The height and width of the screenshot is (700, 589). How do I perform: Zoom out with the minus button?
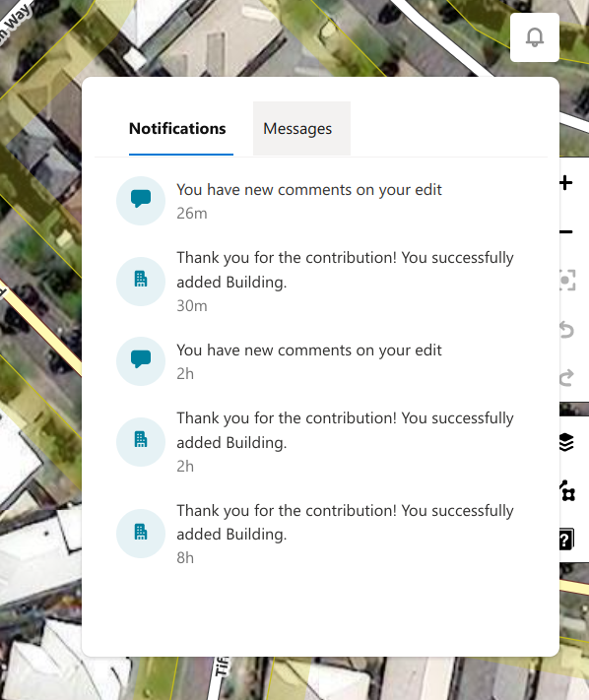(565, 231)
